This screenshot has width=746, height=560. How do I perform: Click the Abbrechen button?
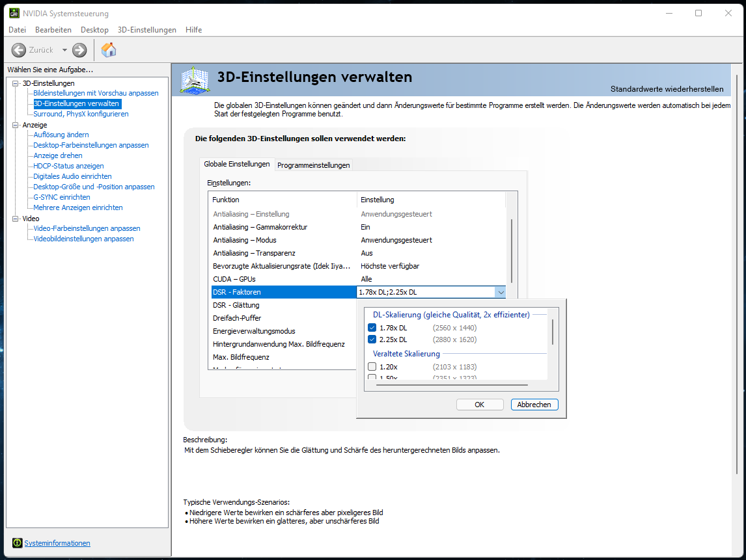click(x=534, y=405)
